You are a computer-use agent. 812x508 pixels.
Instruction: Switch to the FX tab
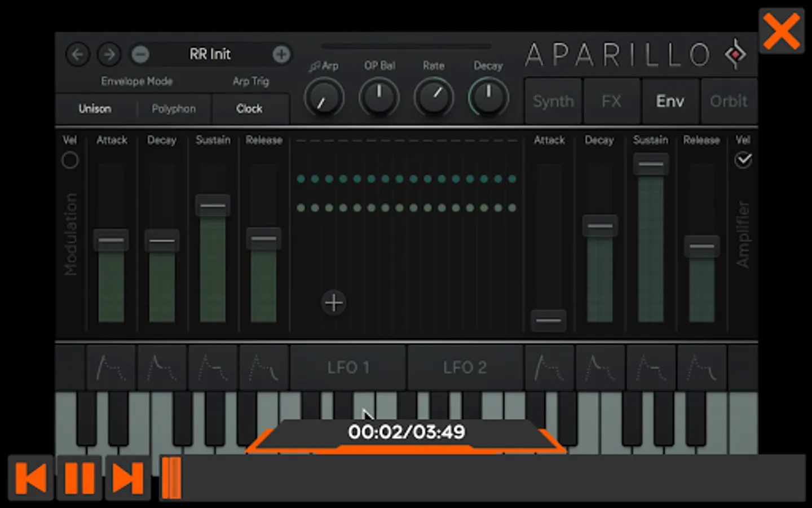click(x=612, y=102)
